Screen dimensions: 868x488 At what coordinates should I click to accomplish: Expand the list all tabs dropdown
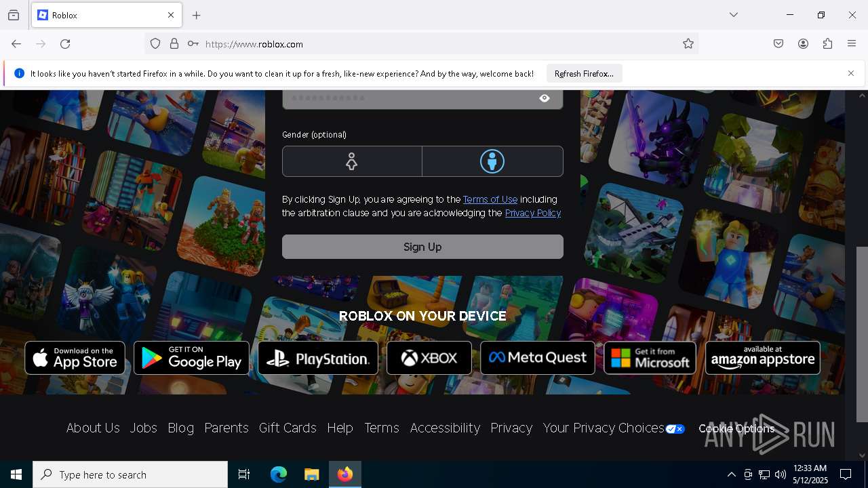pyautogui.click(x=734, y=15)
